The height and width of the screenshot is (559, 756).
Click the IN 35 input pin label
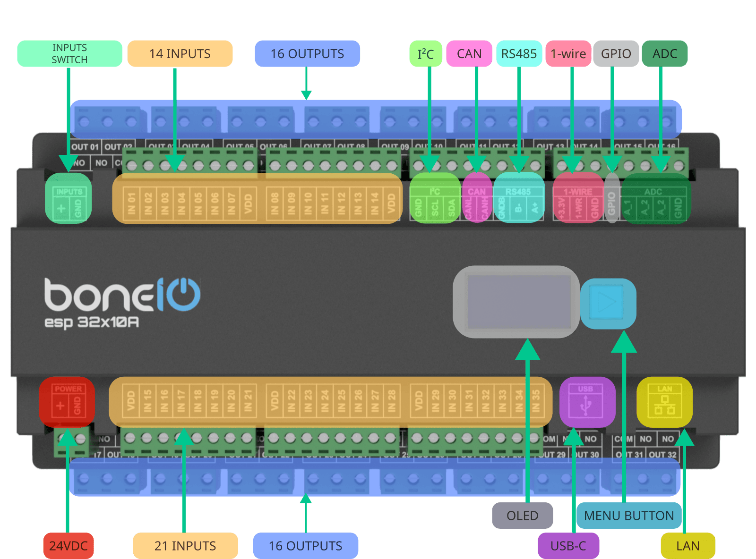(x=536, y=400)
